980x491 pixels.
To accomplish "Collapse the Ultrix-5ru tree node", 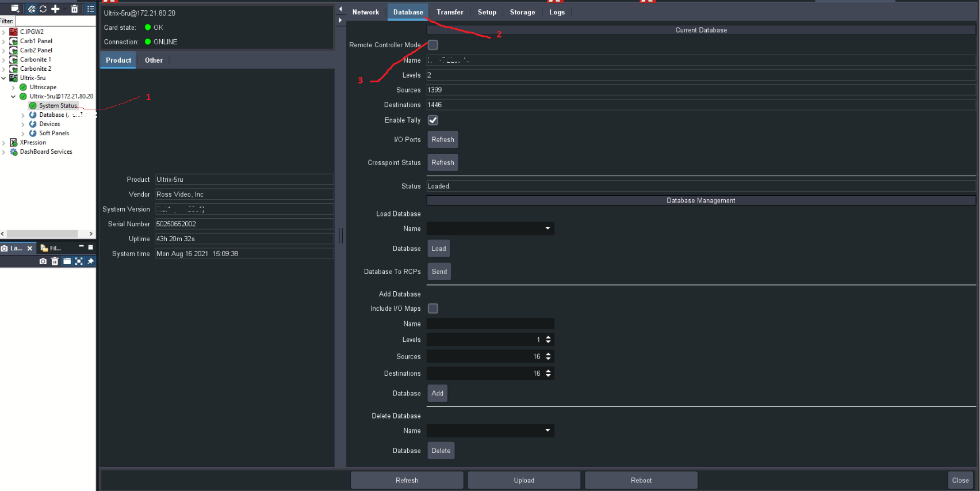I will (x=3, y=78).
